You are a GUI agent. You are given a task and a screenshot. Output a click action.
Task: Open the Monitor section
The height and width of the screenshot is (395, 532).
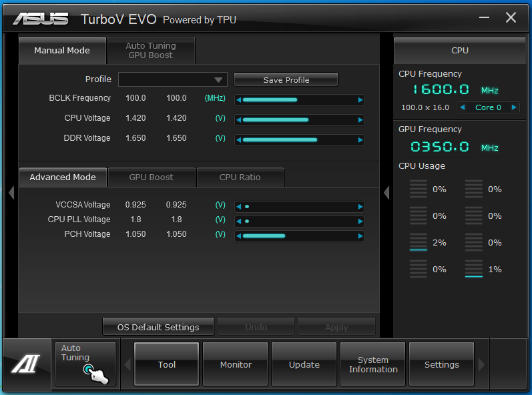(236, 364)
